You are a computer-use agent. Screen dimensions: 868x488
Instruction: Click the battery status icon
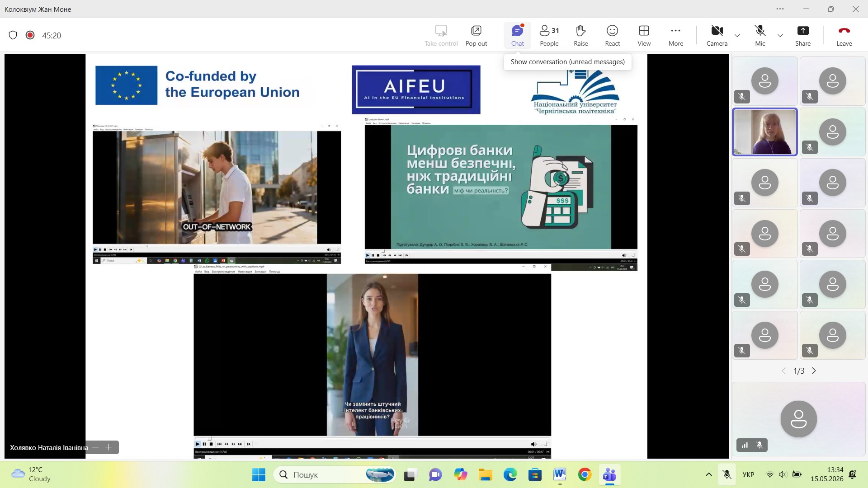pyautogui.click(x=797, y=474)
